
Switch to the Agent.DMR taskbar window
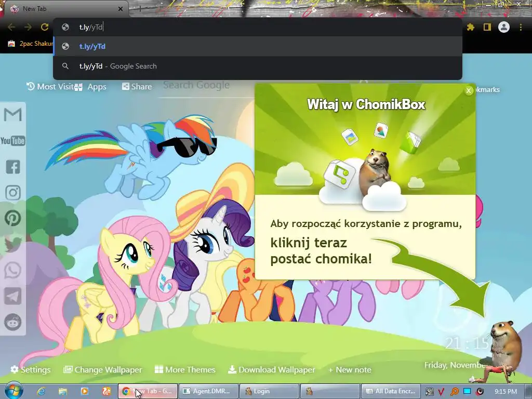coord(208,391)
